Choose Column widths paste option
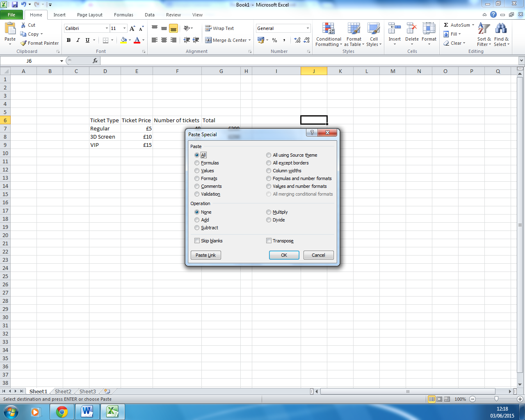This screenshot has height=420, width=525. pos(269,171)
